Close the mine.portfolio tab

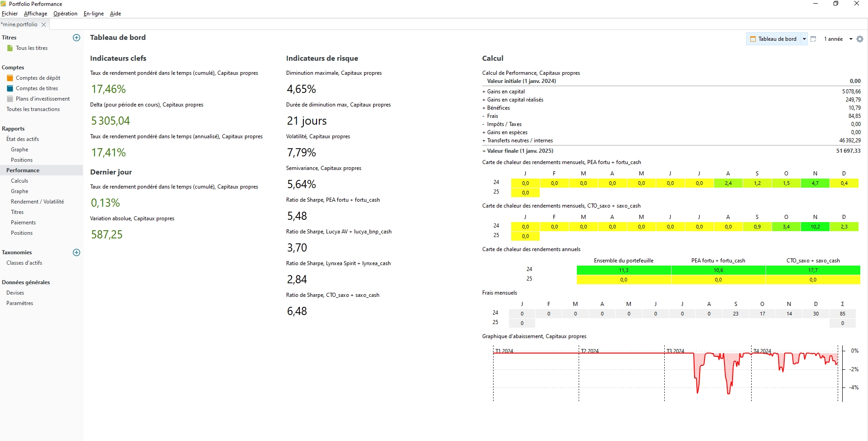[x=43, y=24]
